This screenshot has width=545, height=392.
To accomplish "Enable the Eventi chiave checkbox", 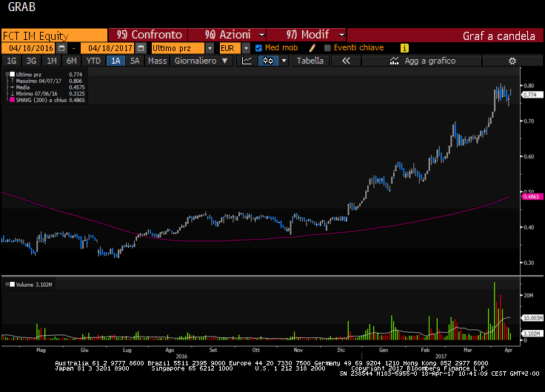I will 327,48.
